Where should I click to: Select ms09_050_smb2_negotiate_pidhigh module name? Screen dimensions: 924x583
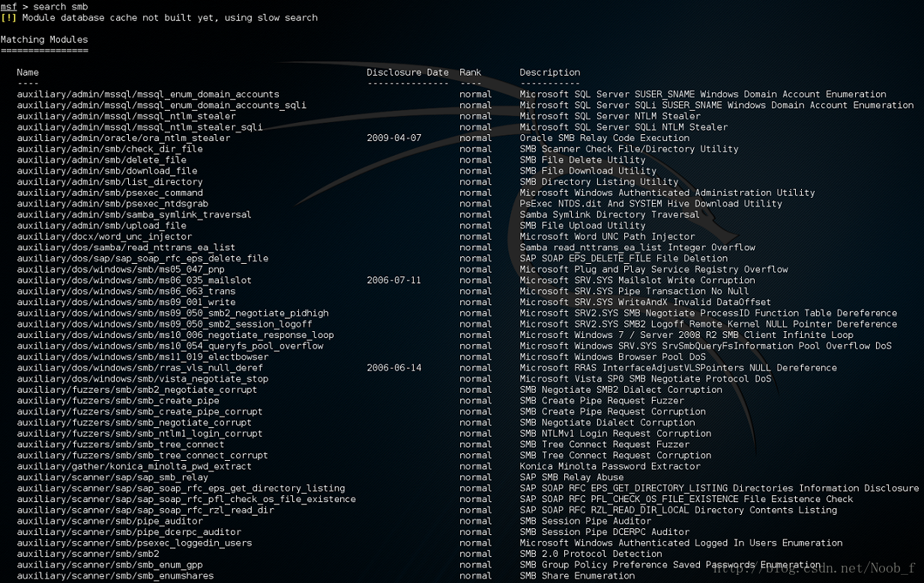click(173, 313)
